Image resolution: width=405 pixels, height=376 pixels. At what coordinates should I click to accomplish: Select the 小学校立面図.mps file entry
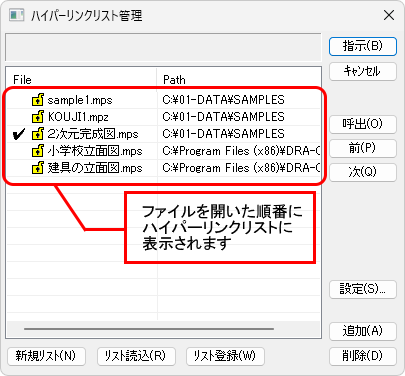(x=95, y=151)
